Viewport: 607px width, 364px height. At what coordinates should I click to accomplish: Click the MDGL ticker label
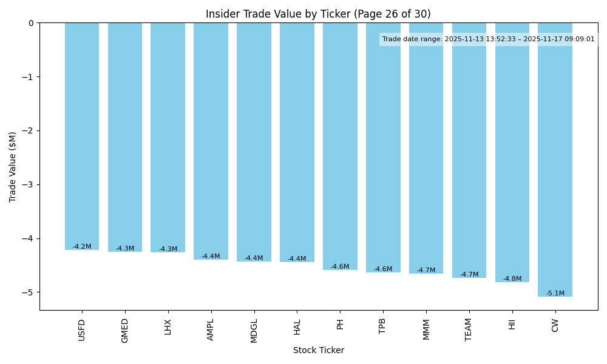tap(254, 330)
